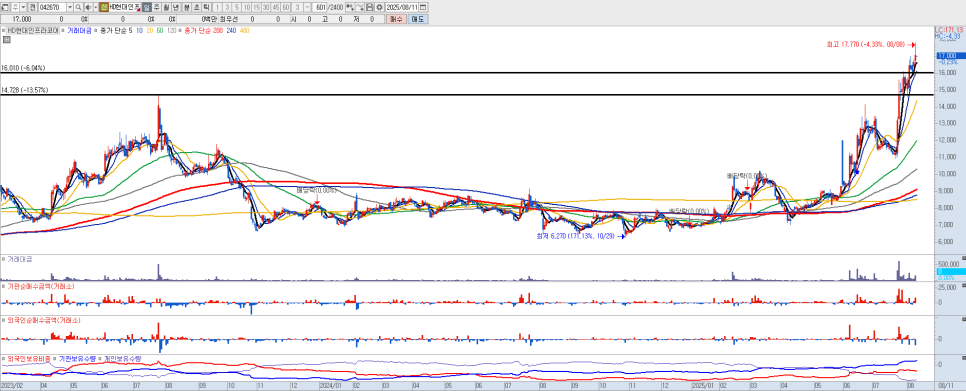
Task: Toggle the 일 daily period button
Action: (147, 7)
